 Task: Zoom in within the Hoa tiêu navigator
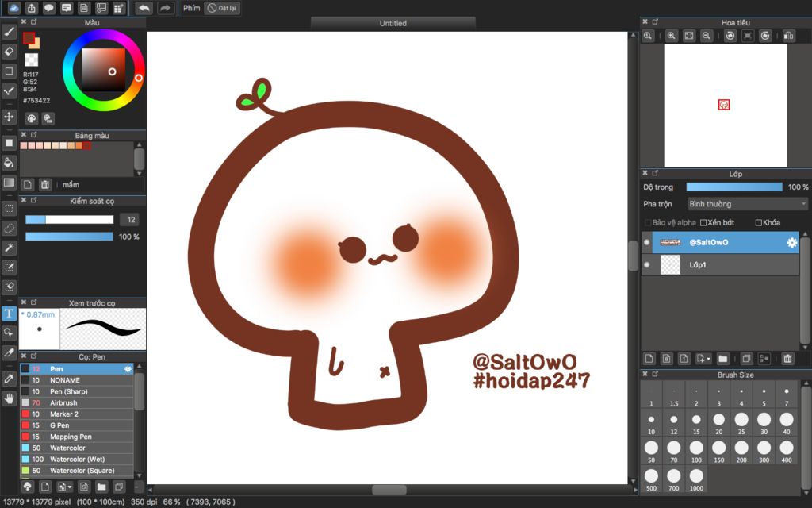click(671, 35)
